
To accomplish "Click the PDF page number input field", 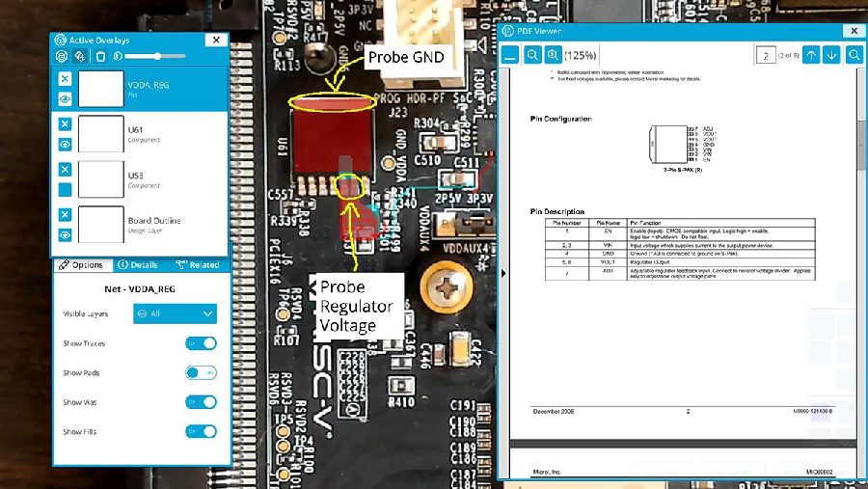I will (x=766, y=55).
